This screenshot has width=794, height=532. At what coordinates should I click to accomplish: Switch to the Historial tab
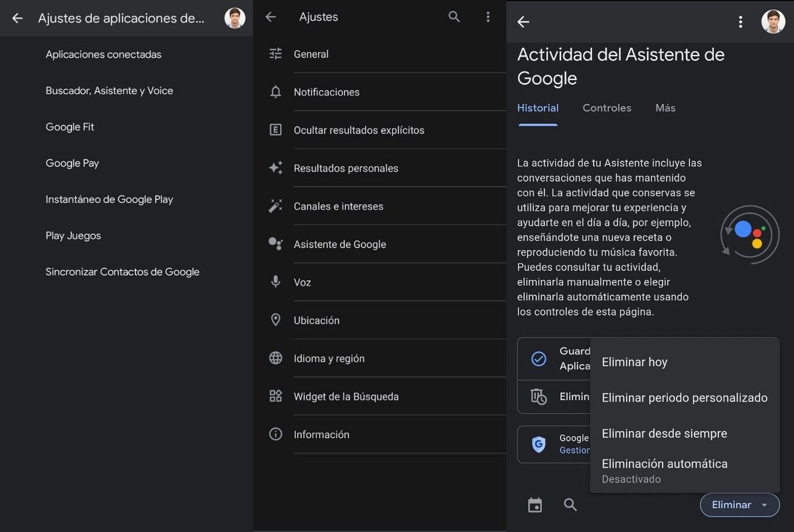[x=538, y=108]
